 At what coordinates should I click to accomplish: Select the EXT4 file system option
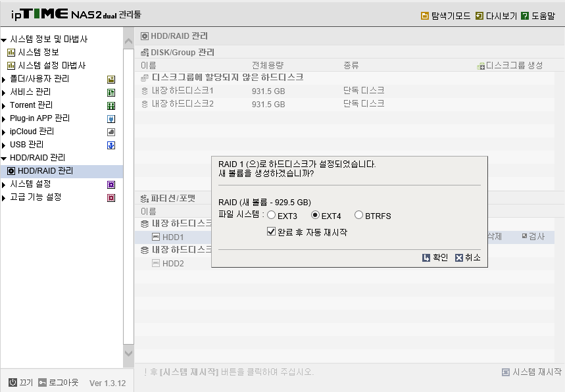[315, 215]
